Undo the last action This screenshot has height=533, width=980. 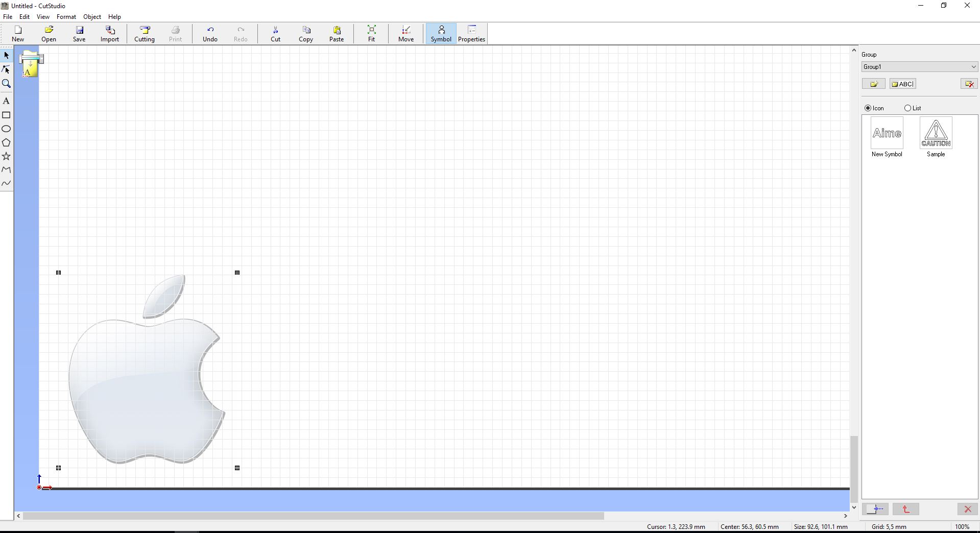(210, 34)
